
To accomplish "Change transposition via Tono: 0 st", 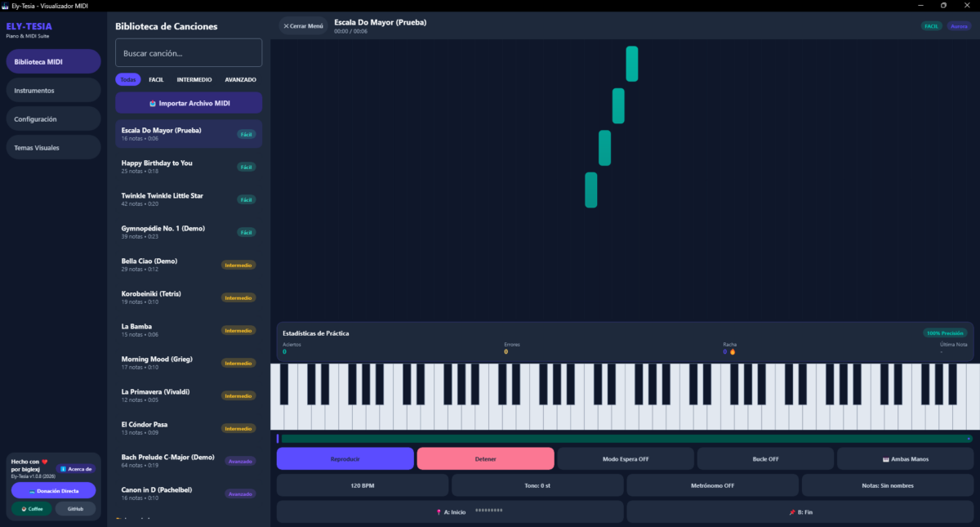I will (537, 485).
